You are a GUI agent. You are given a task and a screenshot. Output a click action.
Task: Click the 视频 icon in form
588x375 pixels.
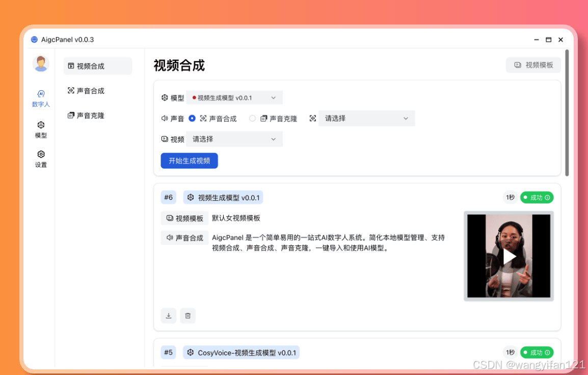(165, 139)
